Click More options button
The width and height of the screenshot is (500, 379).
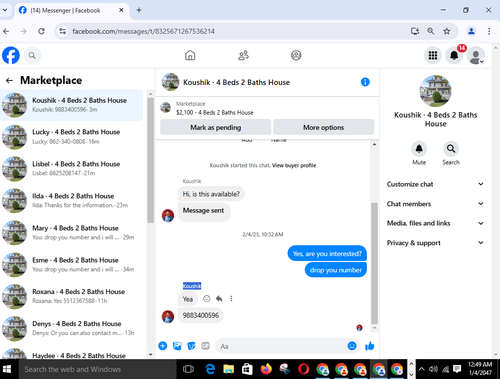pyautogui.click(x=323, y=127)
